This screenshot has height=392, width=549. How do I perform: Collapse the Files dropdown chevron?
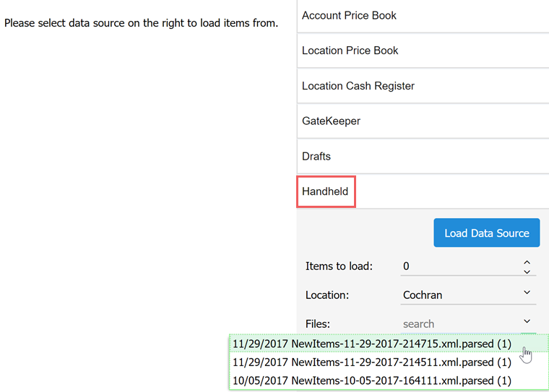(527, 321)
